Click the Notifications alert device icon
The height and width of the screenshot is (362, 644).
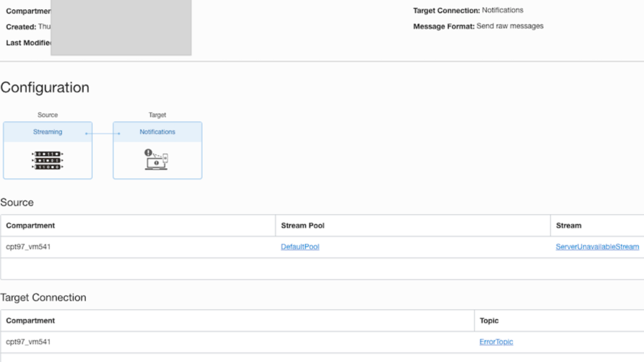tap(156, 159)
